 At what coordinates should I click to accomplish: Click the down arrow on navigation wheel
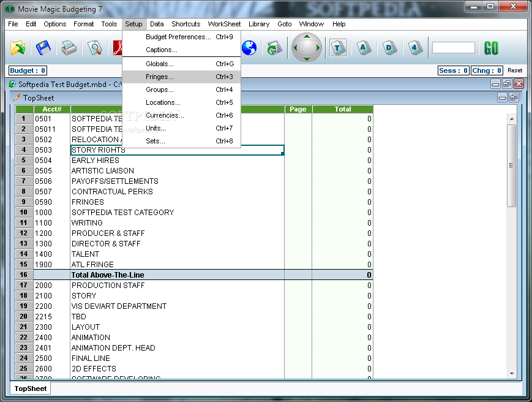[307, 59]
